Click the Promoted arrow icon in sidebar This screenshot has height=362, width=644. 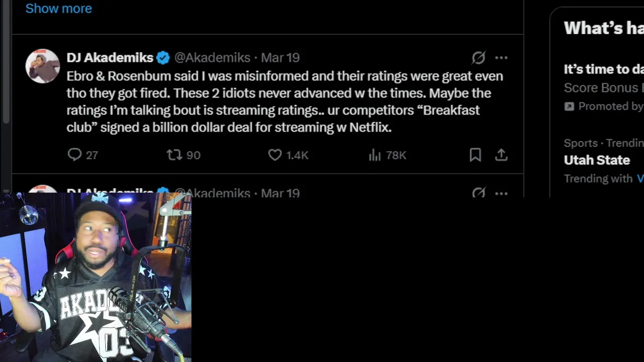click(x=569, y=106)
